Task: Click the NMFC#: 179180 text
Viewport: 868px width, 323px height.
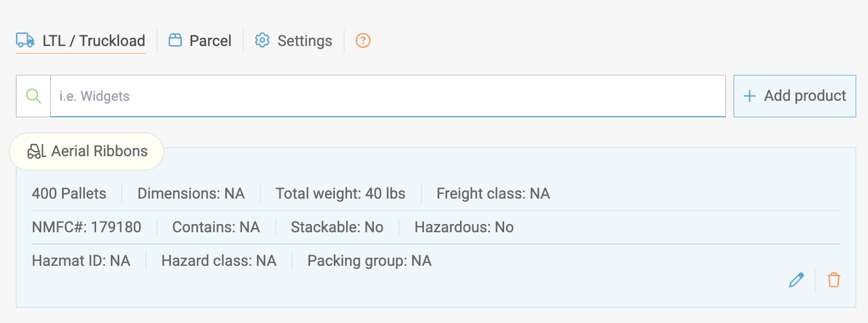Action: 87,228
